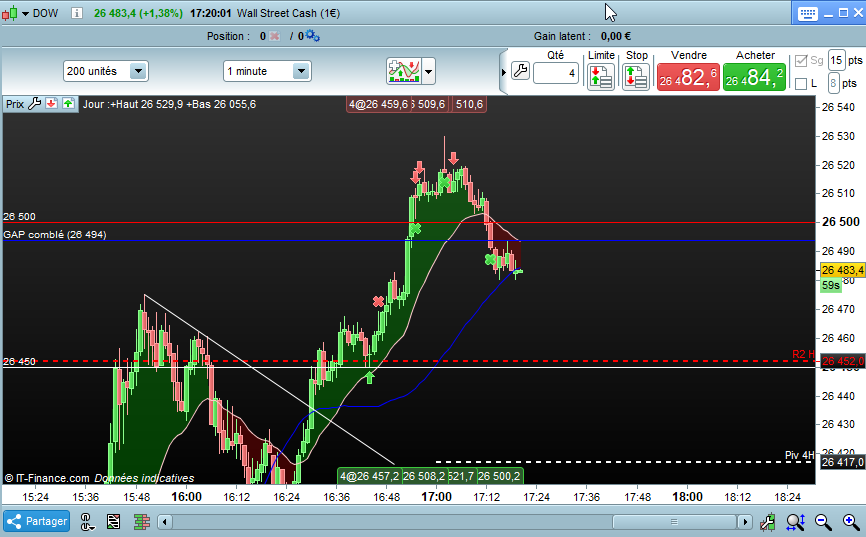Viewport: 866px width, 537px height.
Task: Select the green order label 26 508,2
Action: pos(424,476)
